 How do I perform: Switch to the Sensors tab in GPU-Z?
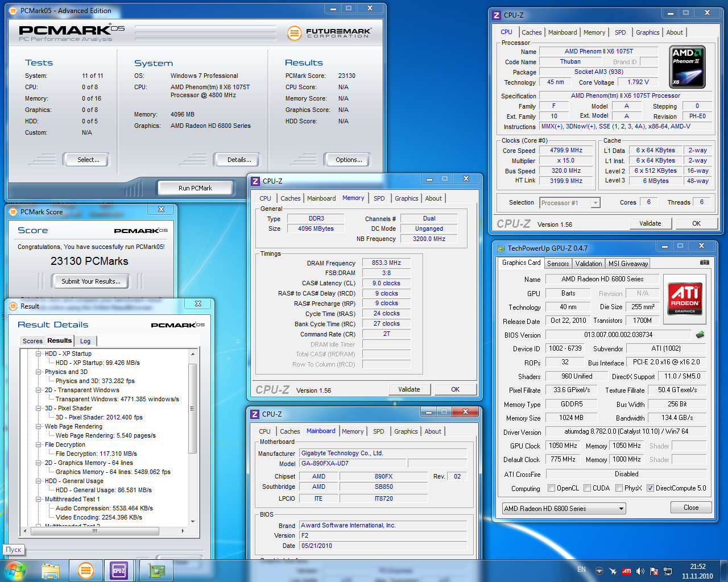click(x=558, y=264)
